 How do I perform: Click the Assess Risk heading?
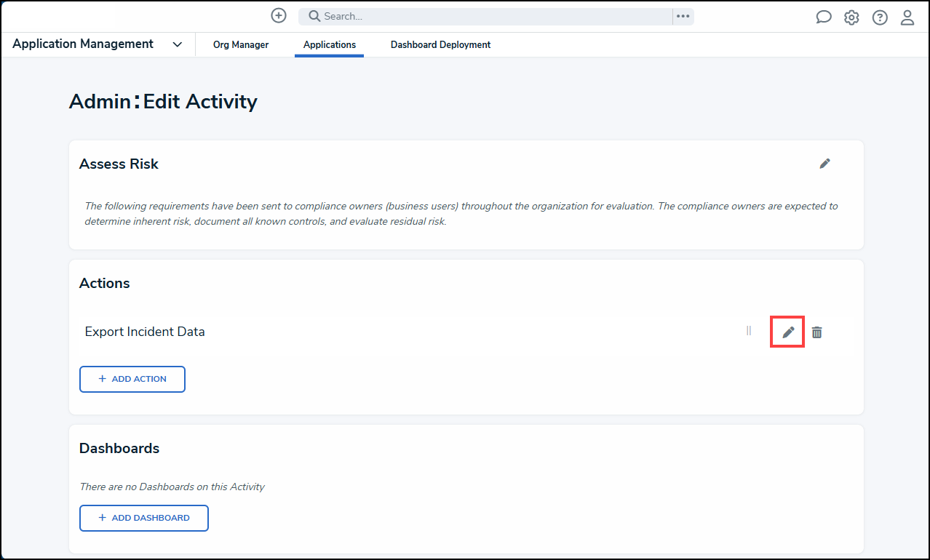click(x=119, y=164)
